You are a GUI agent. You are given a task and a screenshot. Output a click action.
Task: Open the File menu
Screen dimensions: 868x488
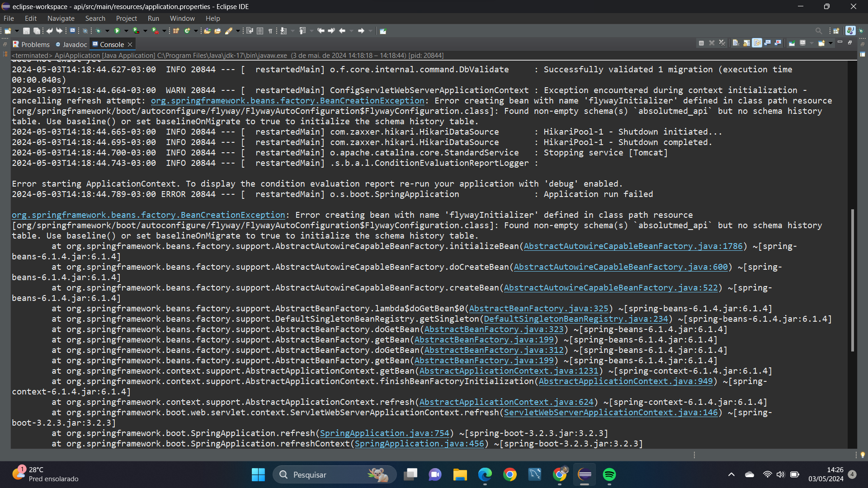click(x=9, y=19)
